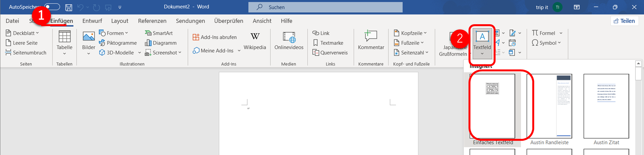Click the gallery scrollbar up arrow
644x155 pixels.
pos(638,64)
